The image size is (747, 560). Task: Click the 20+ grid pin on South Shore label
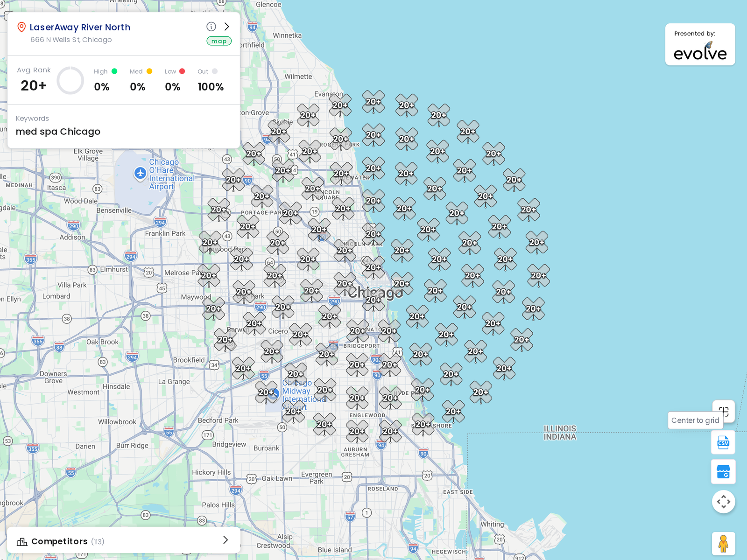(x=423, y=424)
